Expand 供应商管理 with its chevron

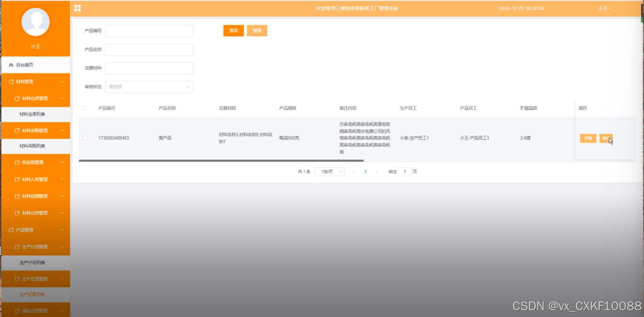point(62,162)
